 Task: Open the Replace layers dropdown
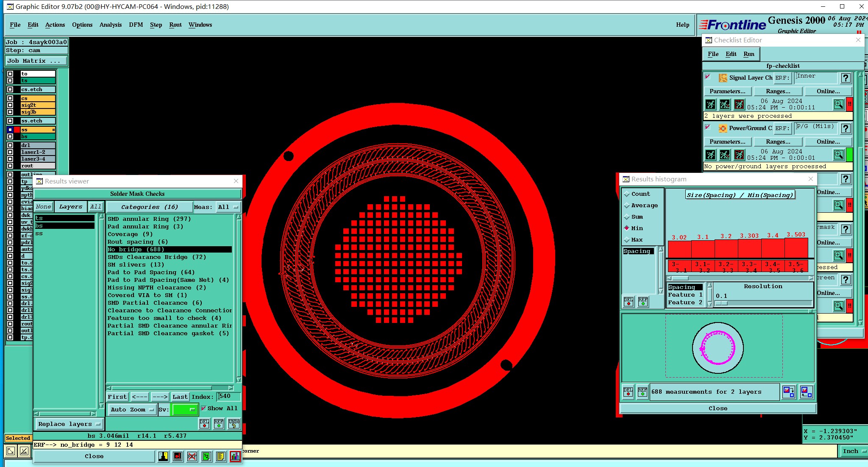pyautogui.click(x=69, y=424)
